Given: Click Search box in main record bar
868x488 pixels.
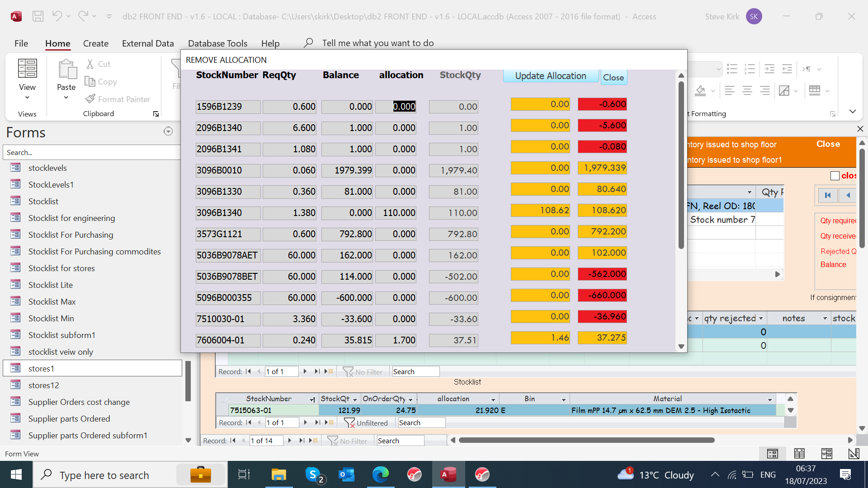Looking at the screenshot, I should click(x=400, y=441).
